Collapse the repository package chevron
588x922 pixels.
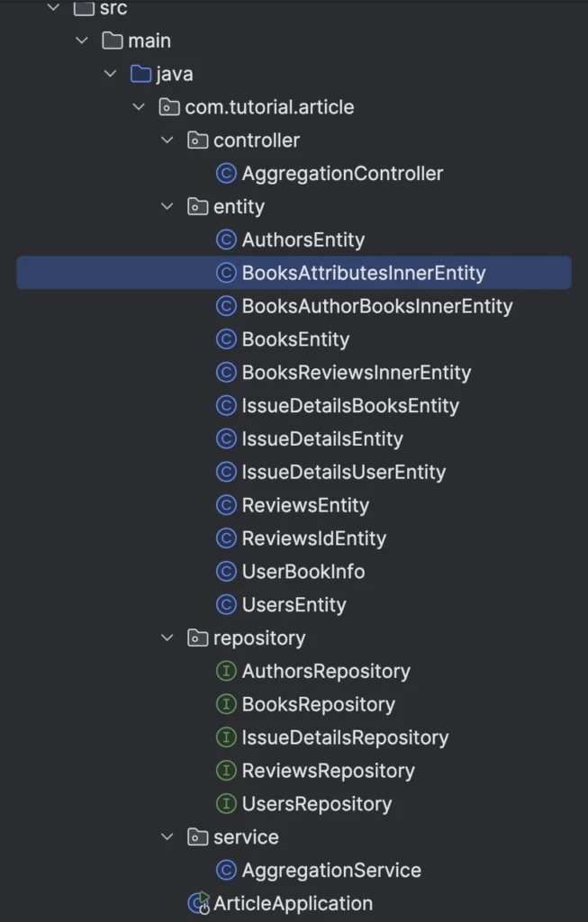click(167, 638)
